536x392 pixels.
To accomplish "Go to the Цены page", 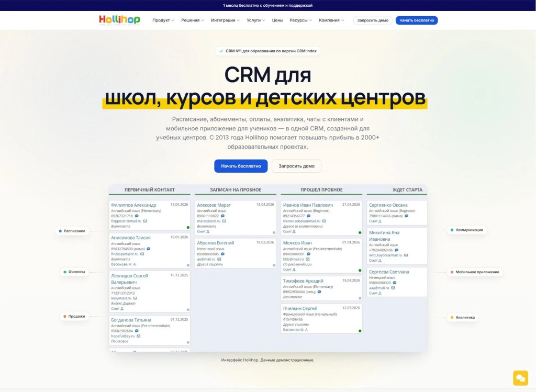I will click(277, 20).
